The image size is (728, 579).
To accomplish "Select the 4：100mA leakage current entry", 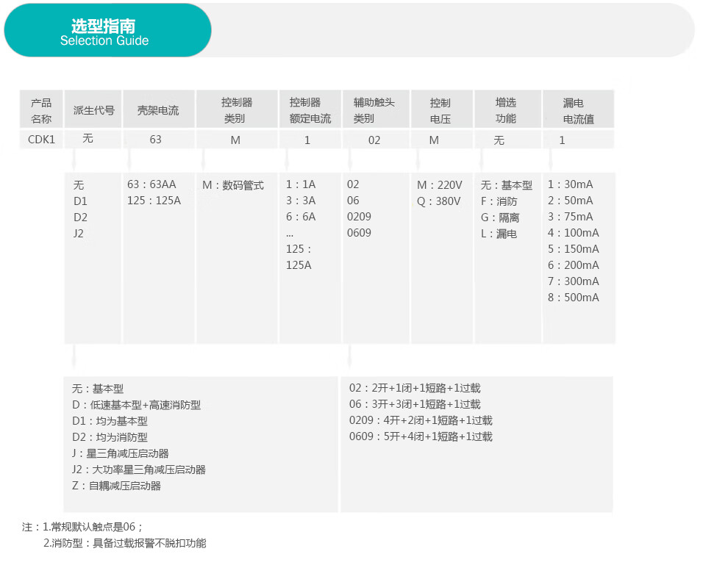I will point(573,233).
